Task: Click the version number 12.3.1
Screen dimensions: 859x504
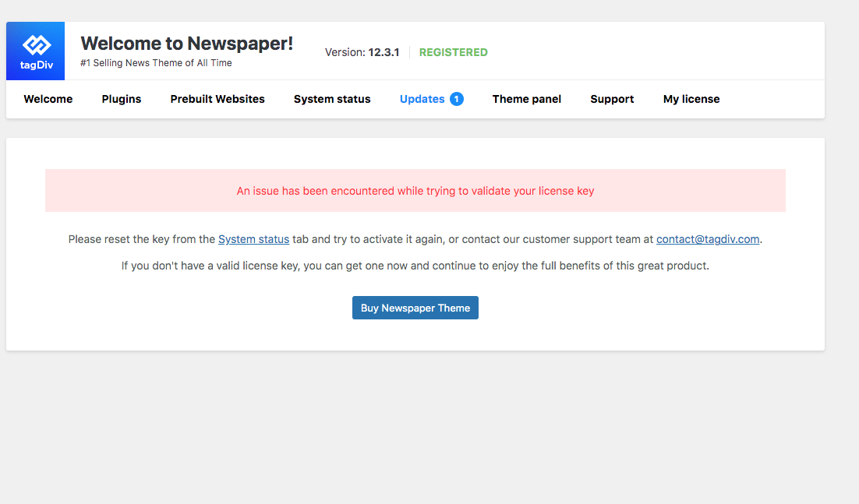Action: (384, 52)
